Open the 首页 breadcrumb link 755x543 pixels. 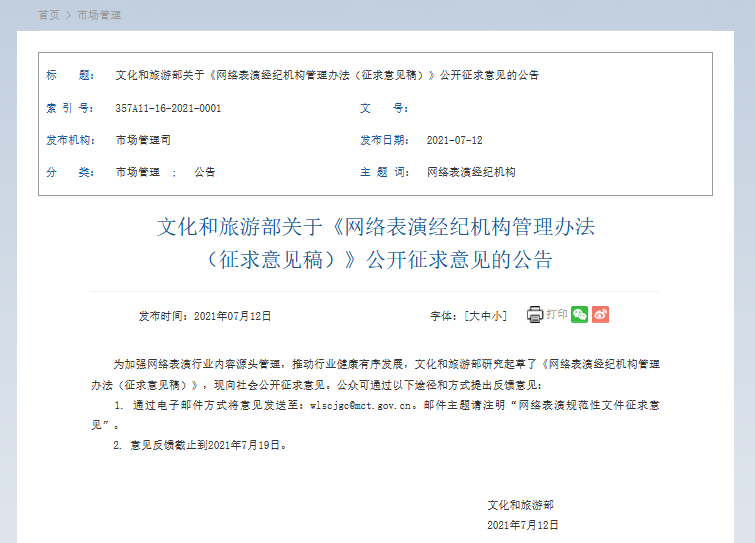(x=49, y=15)
